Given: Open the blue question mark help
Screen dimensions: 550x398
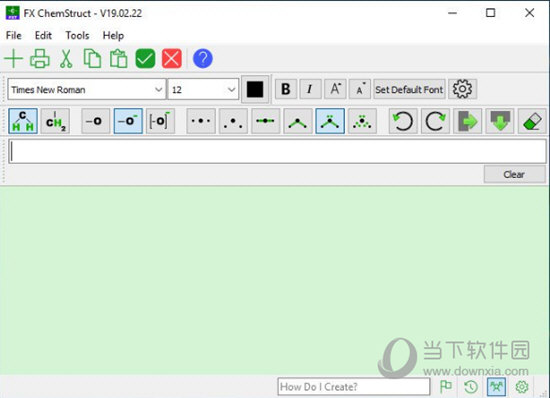Looking at the screenshot, I should click(203, 59).
